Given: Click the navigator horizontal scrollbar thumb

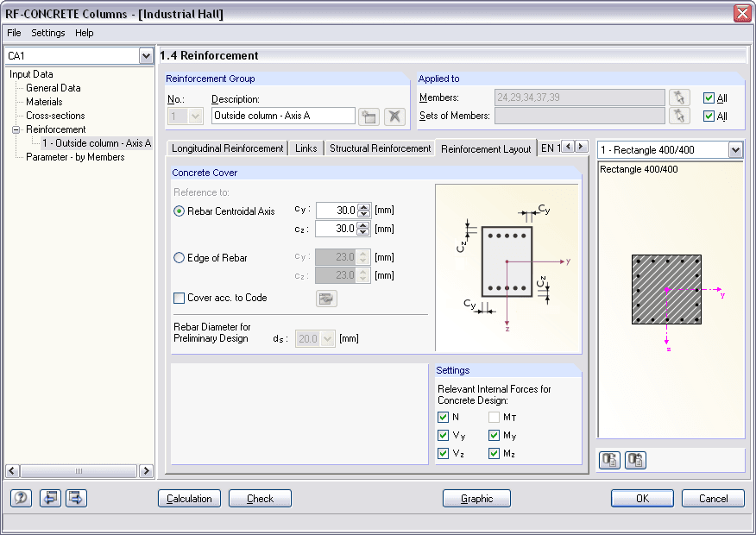Looking at the screenshot, I should pyautogui.click(x=79, y=471).
